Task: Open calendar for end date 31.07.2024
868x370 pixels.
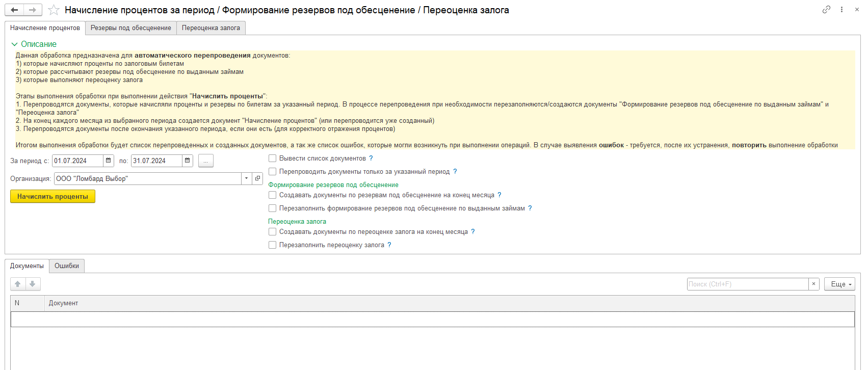Action: [188, 161]
